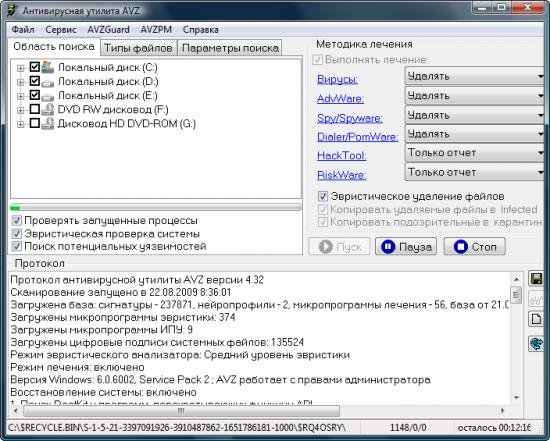The width and height of the screenshot is (550, 441).
Task: Expand the HD DVD-ROM (G:) tree node
Action: click(x=20, y=124)
